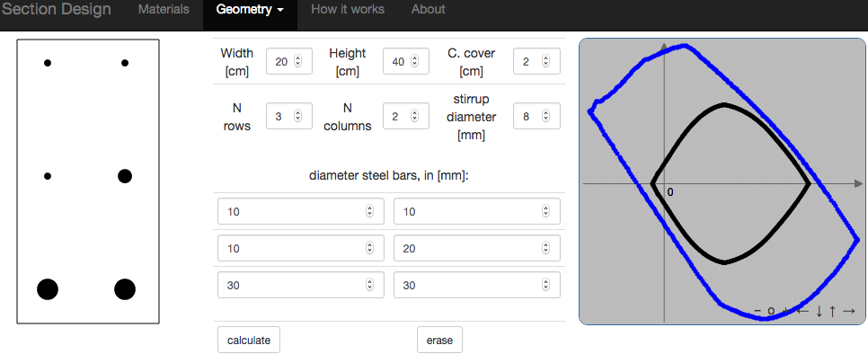Pan the chart up with up arrow
Screen dimensions: 868x354
832,312
